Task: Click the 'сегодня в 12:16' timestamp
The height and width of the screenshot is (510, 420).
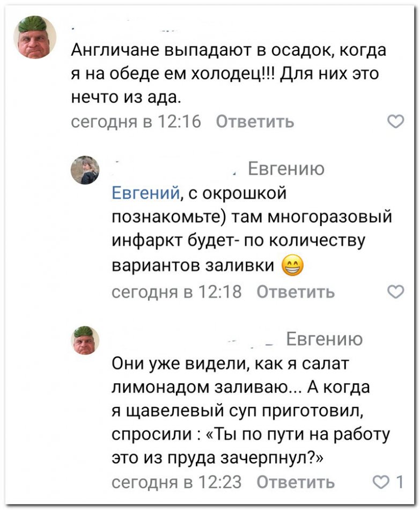Action: [x=136, y=122]
